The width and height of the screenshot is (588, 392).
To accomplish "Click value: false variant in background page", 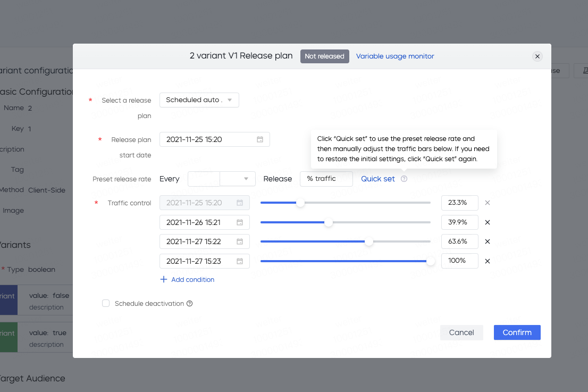I will pyautogui.click(x=49, y=296).
